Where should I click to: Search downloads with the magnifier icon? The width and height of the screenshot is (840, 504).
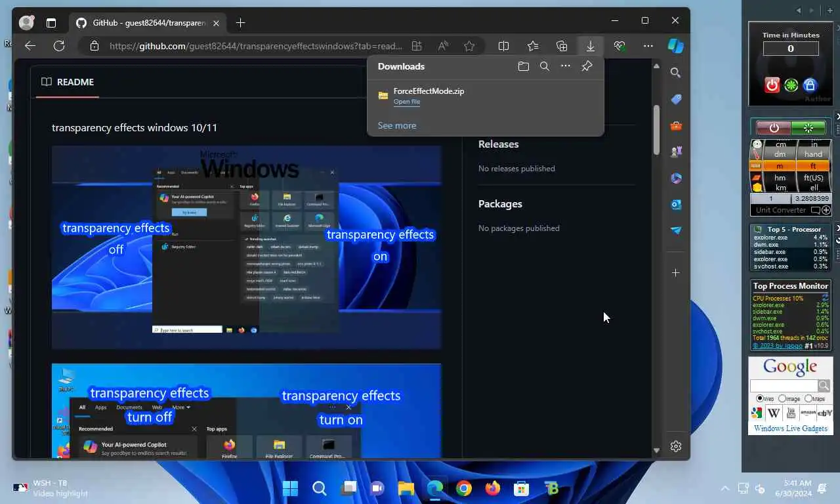tap(544, 66)
